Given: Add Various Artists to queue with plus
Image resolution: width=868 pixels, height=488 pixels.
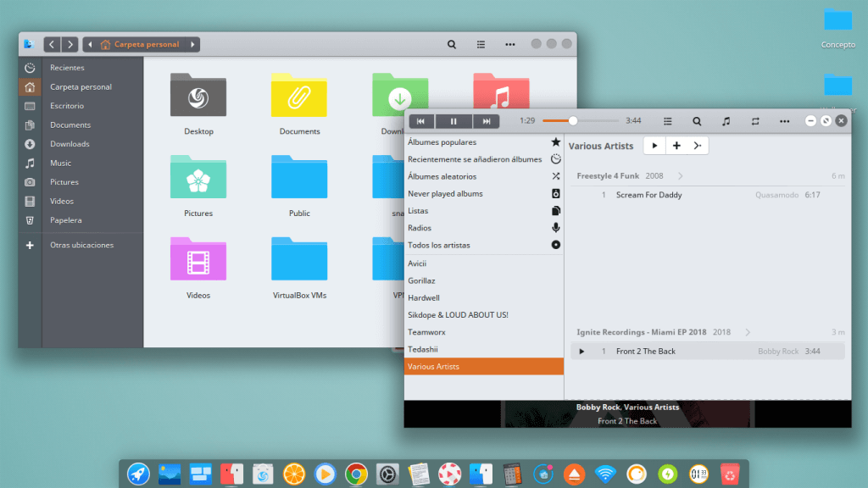Looking at the screenshot, I should 676,146.
